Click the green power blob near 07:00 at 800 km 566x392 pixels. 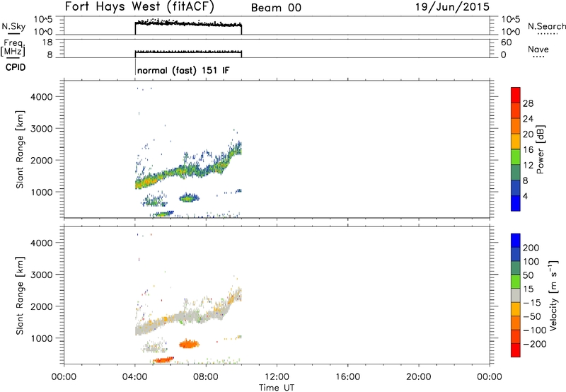coord(189,197)
